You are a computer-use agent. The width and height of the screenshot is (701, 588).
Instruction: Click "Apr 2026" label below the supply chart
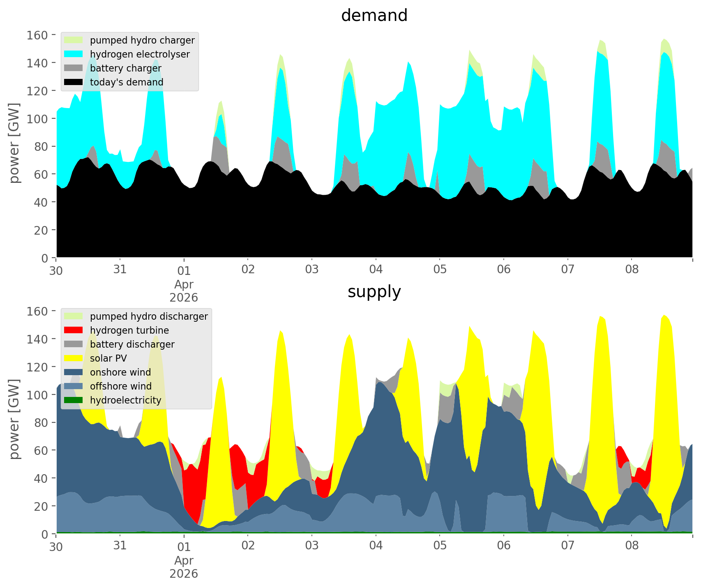tap(184, 567)
